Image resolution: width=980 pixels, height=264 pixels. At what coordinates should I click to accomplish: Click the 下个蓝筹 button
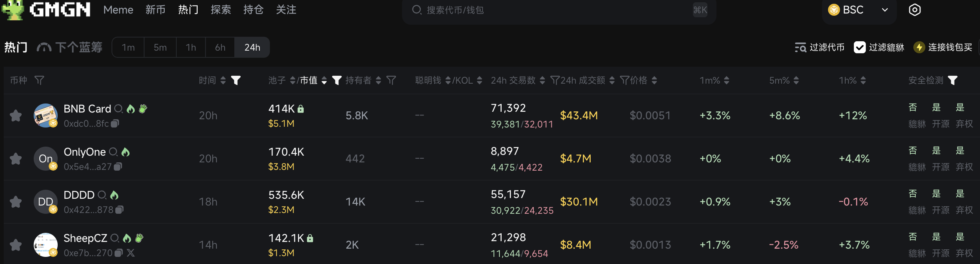(x=78, y=47)
